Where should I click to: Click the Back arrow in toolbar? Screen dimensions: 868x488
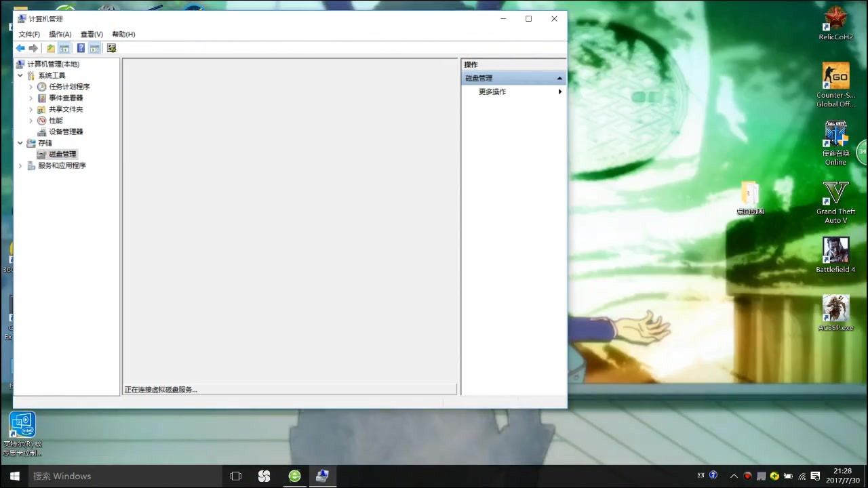pos(20,48)
